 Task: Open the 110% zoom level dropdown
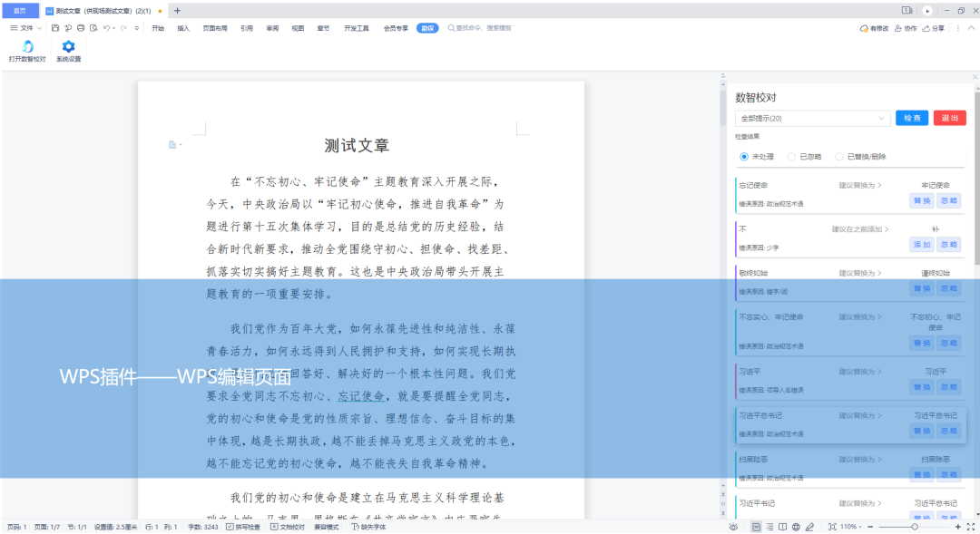click(850, 527)
